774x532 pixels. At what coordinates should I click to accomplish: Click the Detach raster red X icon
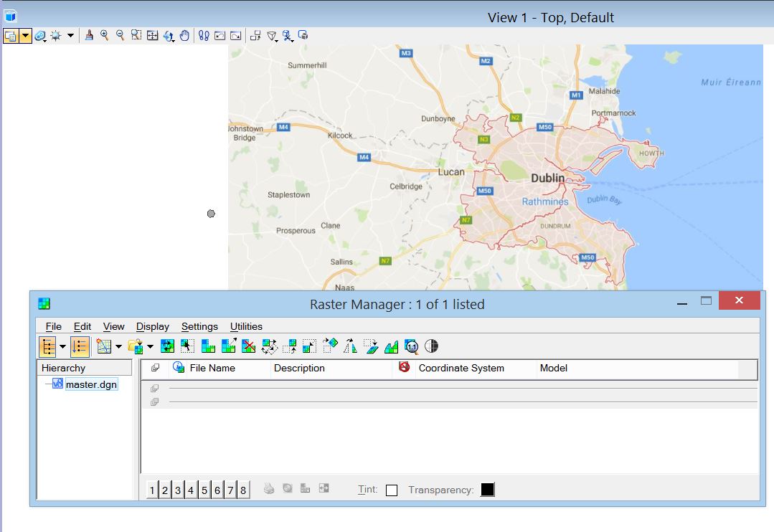[249, 346]
